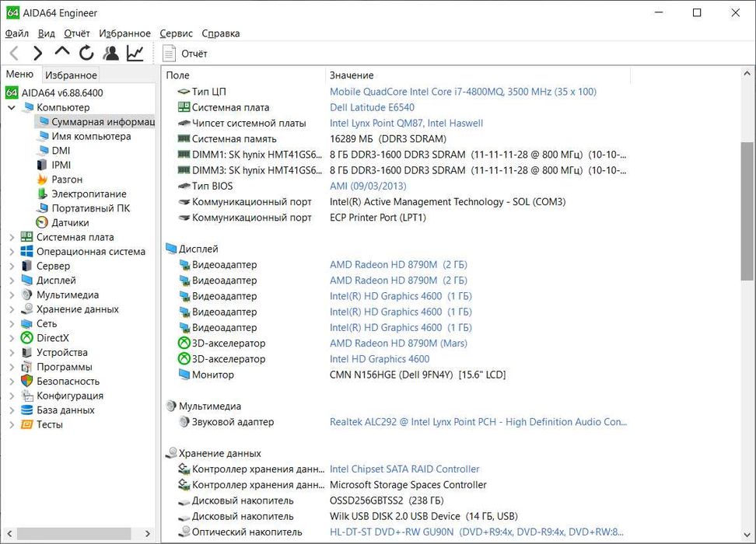Click the tree horizontal scroll left arrow
Viewport: 756px width, 544px height.
pos(9,533)
